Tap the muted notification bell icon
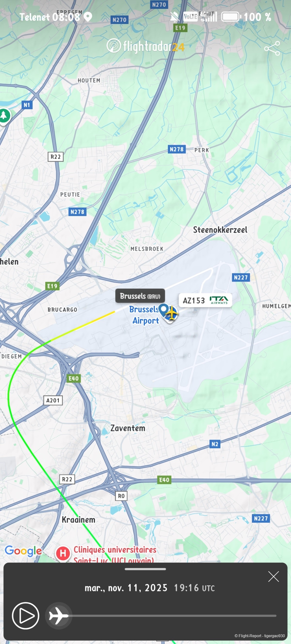 [x=175, y=17]
